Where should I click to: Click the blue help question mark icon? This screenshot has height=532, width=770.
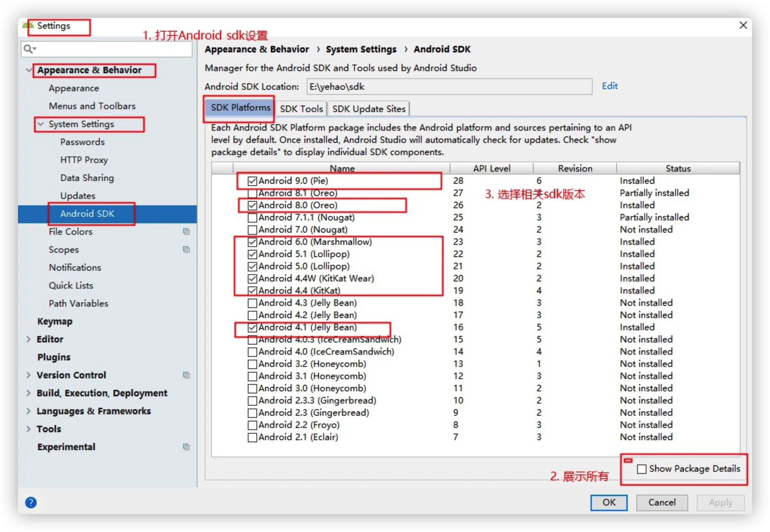[x=31, y=503]
